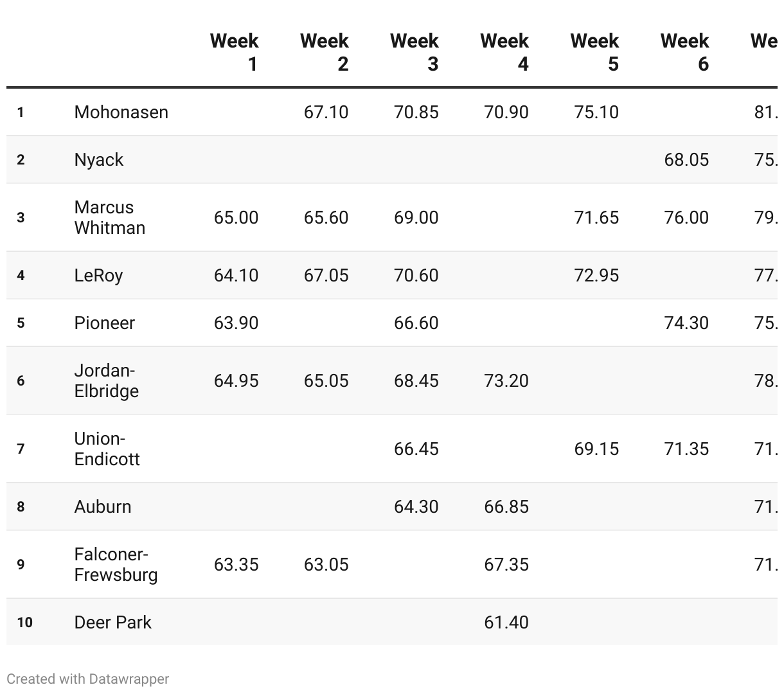This screenshot has width=784, height=694.
Task: Select the Week 4 column header
Action: [504, 52]
